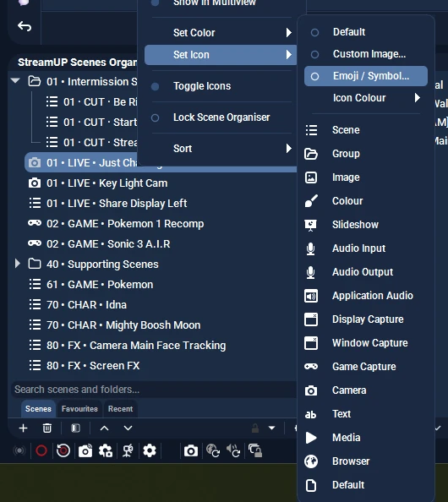Select scene 80 FX Camera Main Face Tracking
Viewport: 448px width, 502px height.
pos(160,346)
